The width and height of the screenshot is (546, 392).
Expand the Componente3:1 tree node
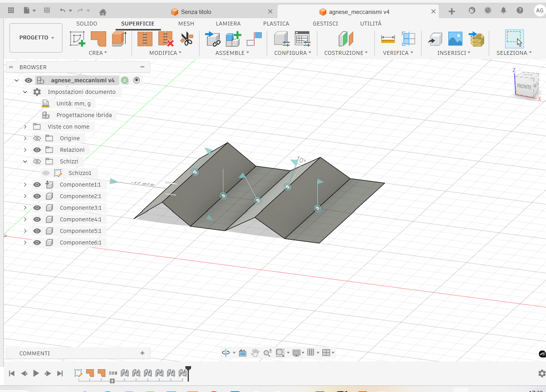pos(25,208)
